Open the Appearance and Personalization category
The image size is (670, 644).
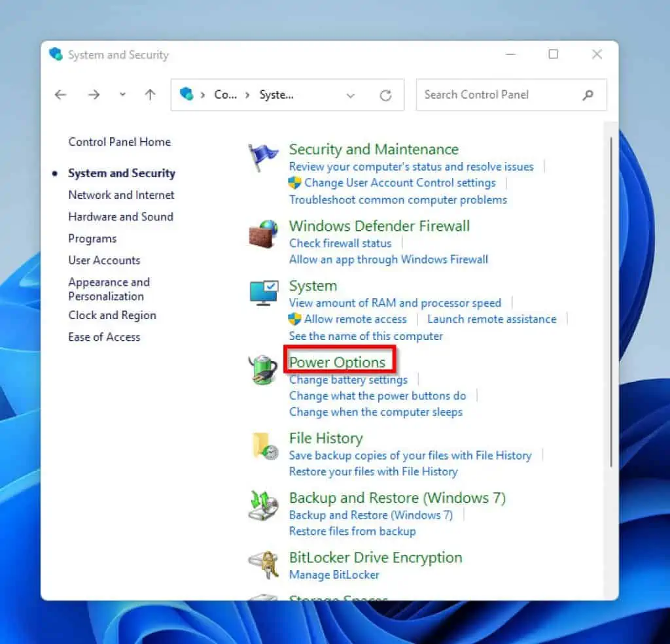coord(109,289)
